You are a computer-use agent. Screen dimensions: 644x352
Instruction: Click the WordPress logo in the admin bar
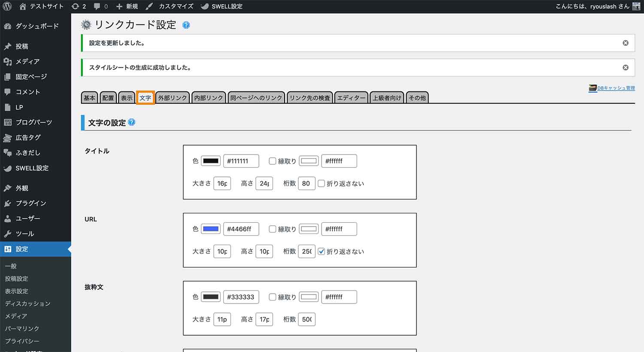(6, 6)
